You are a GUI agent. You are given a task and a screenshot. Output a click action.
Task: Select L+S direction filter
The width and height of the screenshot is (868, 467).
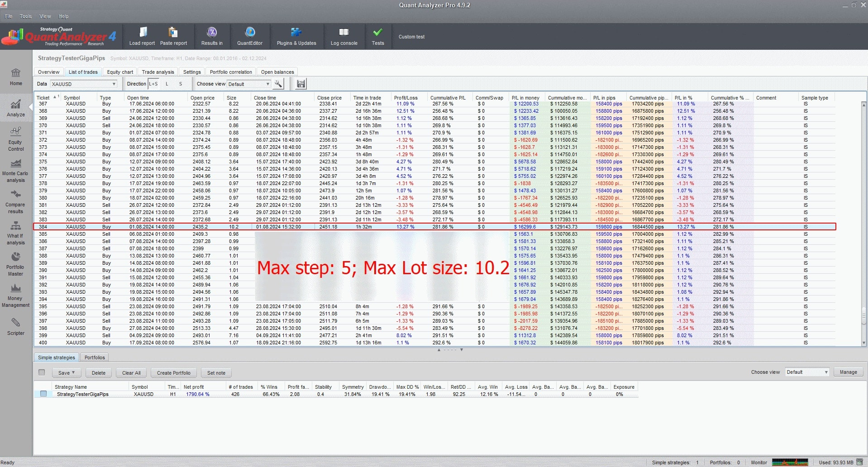[x=153, y=84]
